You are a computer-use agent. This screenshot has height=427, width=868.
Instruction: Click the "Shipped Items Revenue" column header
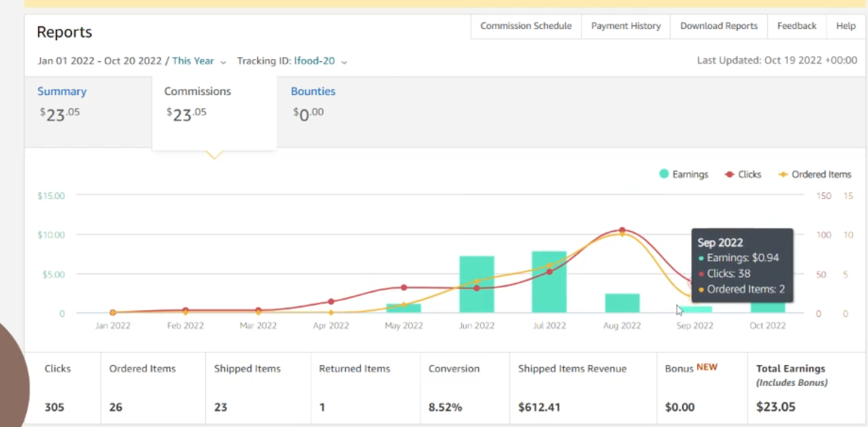point(572,369)
